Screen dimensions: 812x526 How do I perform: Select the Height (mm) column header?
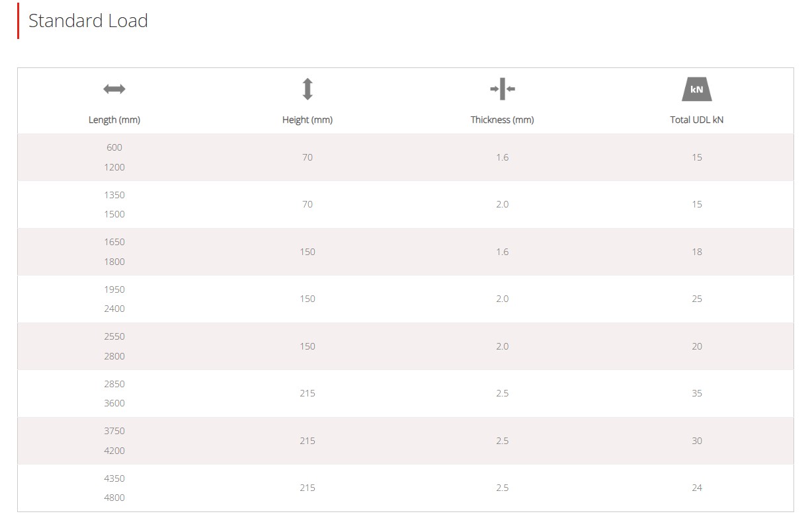coord(307,120)
